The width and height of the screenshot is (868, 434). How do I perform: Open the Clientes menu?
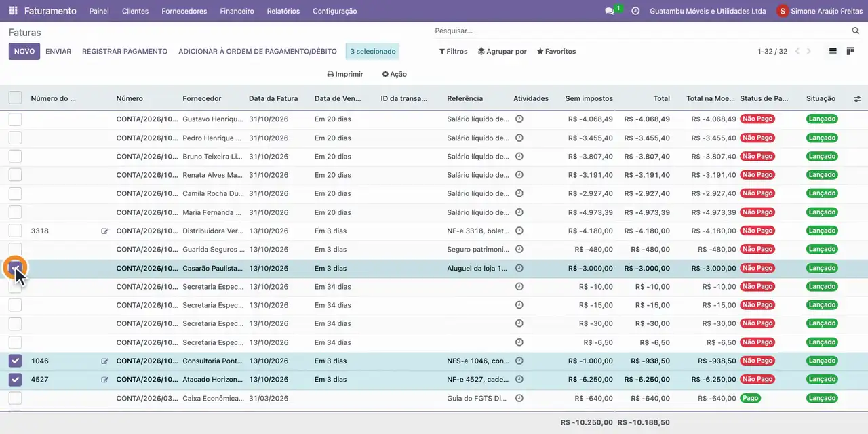pyautogui.click(x=136, y=11)
